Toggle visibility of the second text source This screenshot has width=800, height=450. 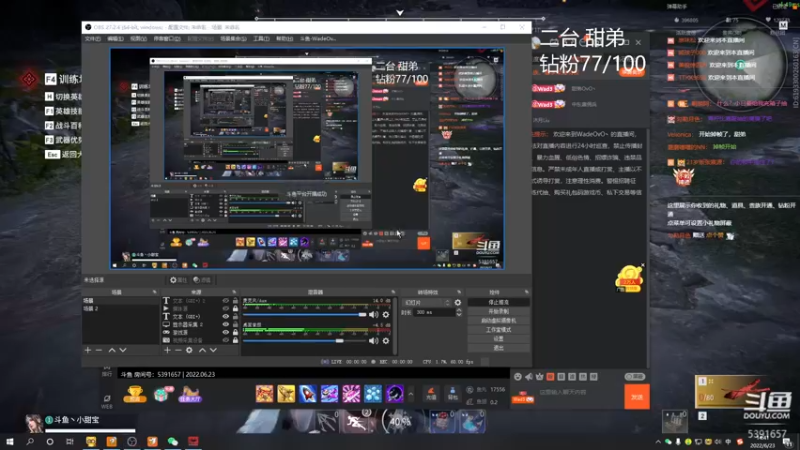tap(226, 316)
